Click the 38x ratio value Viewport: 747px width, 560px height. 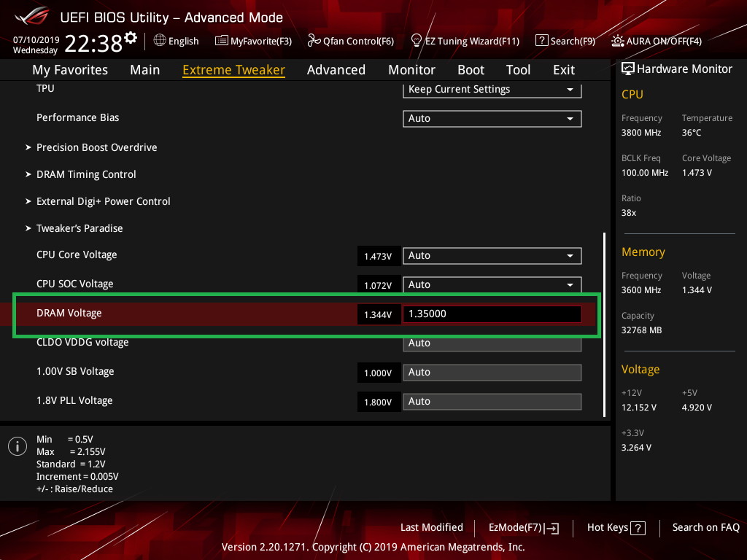click(629, 213)
